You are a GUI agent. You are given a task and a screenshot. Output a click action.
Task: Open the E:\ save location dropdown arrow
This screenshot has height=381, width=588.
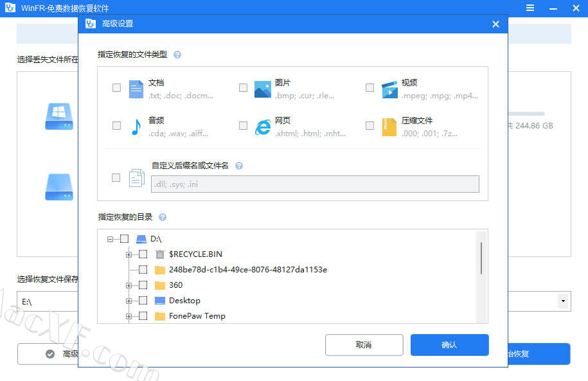point(563,301)
